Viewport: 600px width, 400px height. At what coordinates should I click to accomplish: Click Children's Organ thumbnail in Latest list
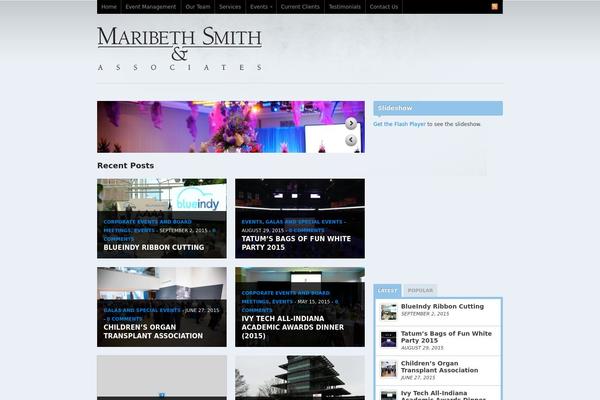click(388, 369)
